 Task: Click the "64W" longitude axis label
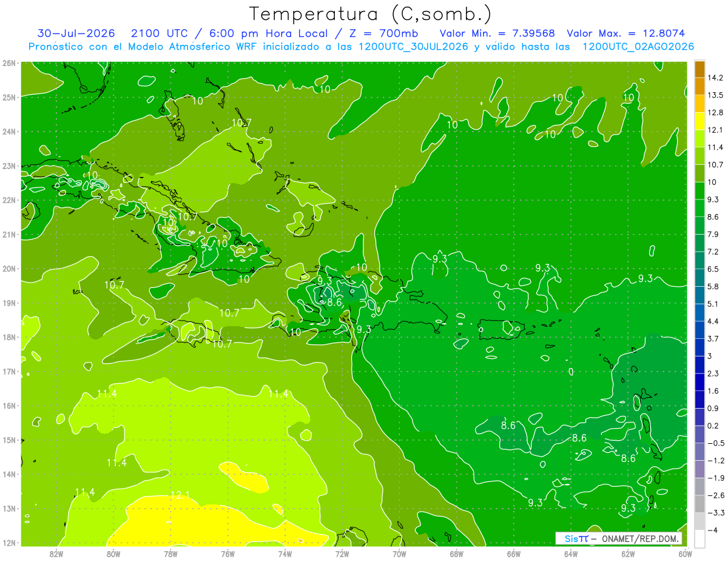571,554
